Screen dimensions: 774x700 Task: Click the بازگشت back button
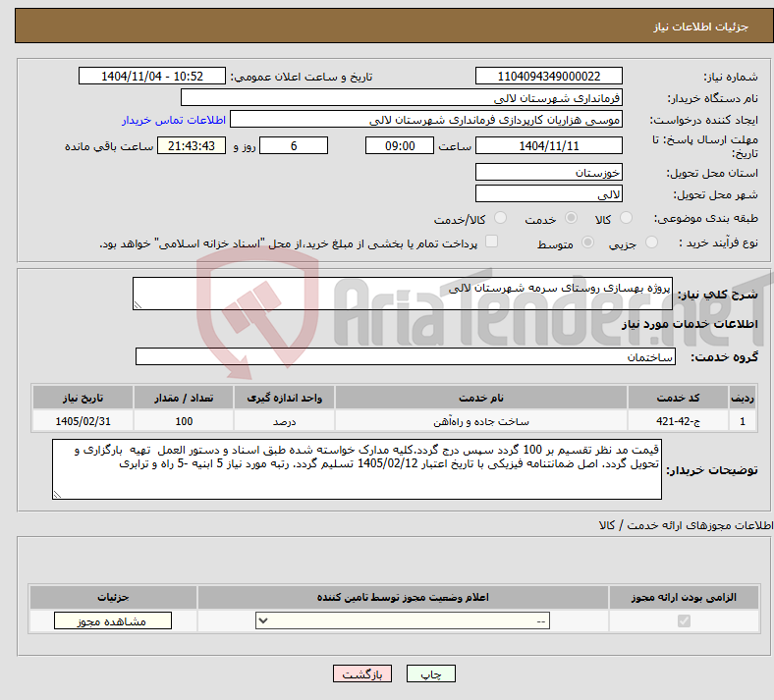click(362, 673)
